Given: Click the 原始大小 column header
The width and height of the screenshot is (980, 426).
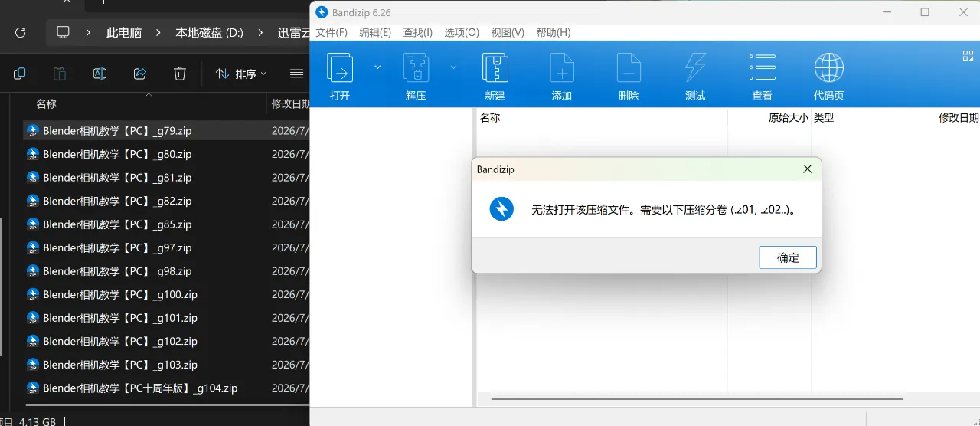Looking at the screenshot, I should tap(788, 118).
